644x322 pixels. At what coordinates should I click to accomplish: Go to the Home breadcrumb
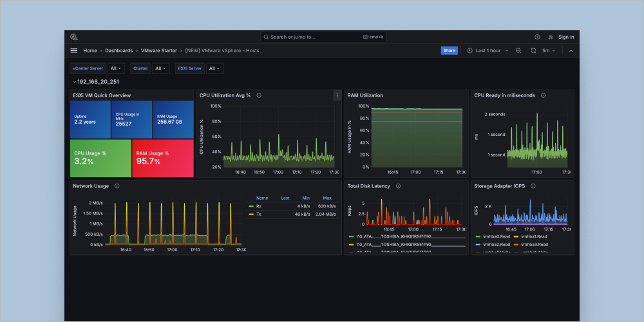90,50
